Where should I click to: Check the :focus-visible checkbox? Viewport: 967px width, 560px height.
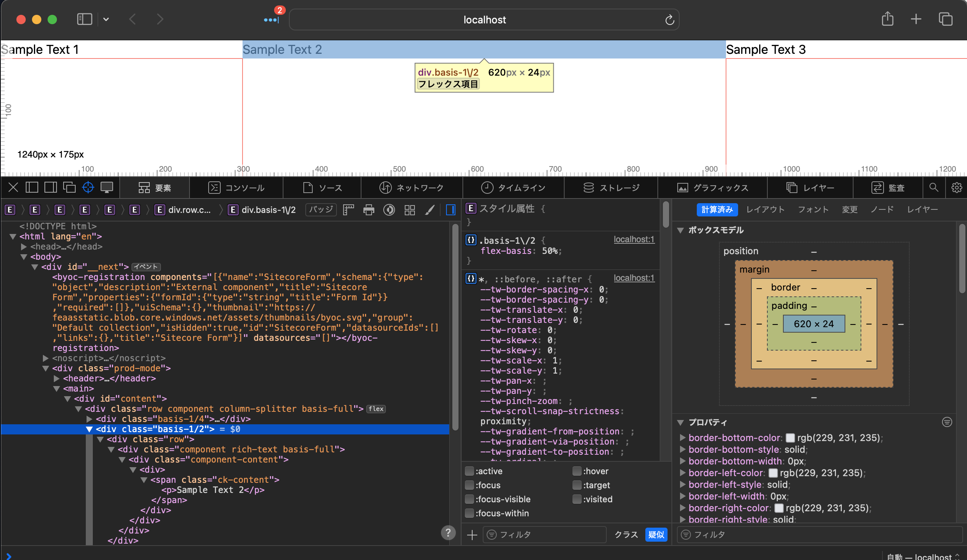click(469, 499)
